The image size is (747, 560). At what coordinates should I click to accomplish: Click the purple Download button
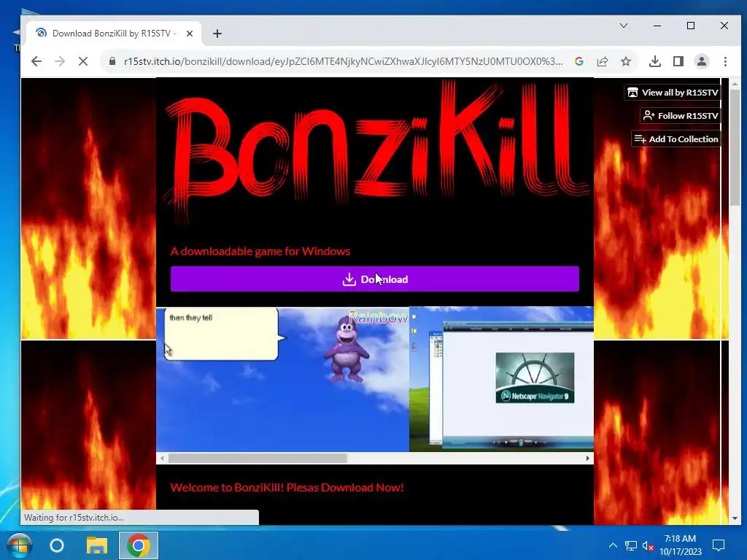(375, 279)
